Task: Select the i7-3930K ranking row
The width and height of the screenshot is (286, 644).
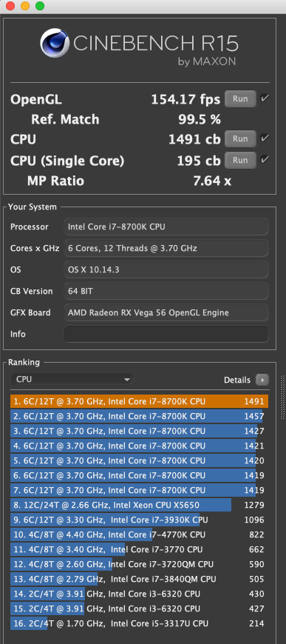Action: 139,520
